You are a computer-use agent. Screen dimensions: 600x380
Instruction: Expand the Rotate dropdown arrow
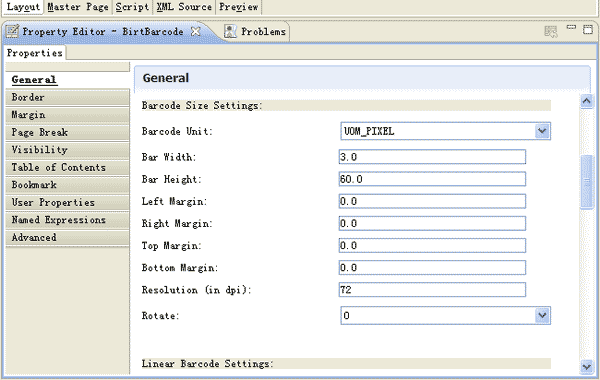coord(542,316)
